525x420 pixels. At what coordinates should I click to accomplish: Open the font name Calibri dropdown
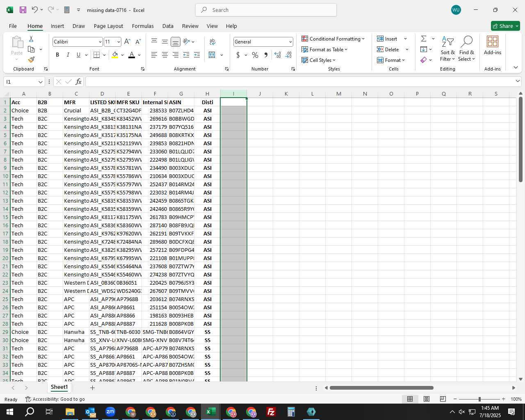click(100, 42)
